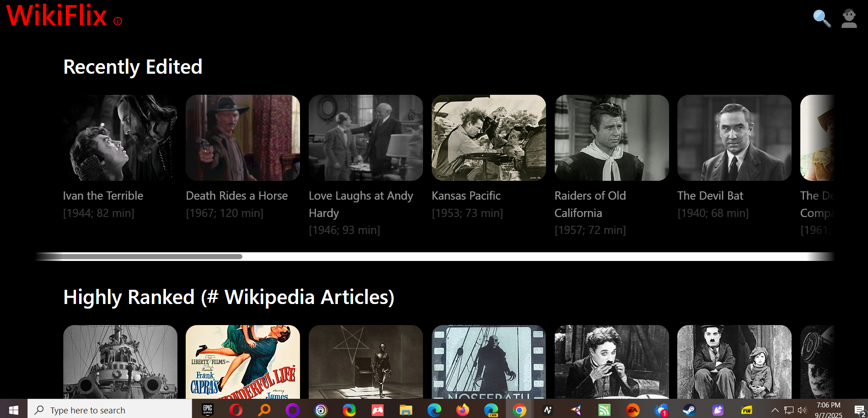Open the purple sparkle app on taskbar
Image resolution: width=868 pixels, height=418 pixels.
718,410
